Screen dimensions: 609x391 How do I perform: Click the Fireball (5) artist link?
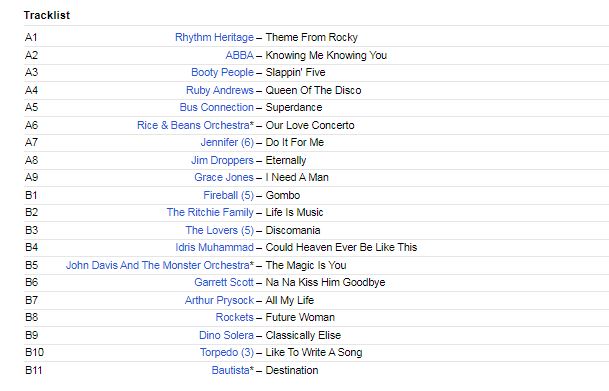click(228, 195)
